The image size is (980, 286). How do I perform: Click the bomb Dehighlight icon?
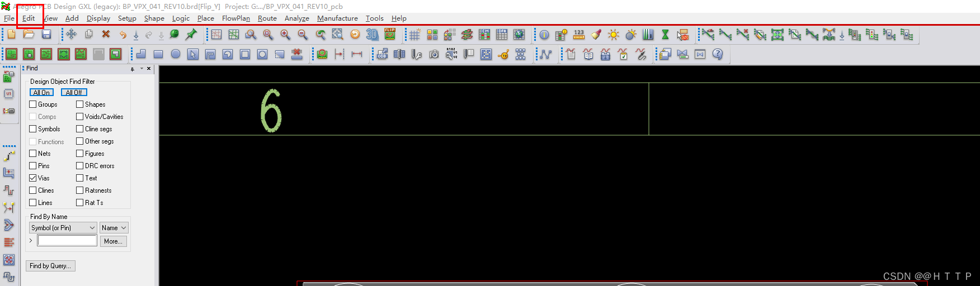click(x=631, y=35)
